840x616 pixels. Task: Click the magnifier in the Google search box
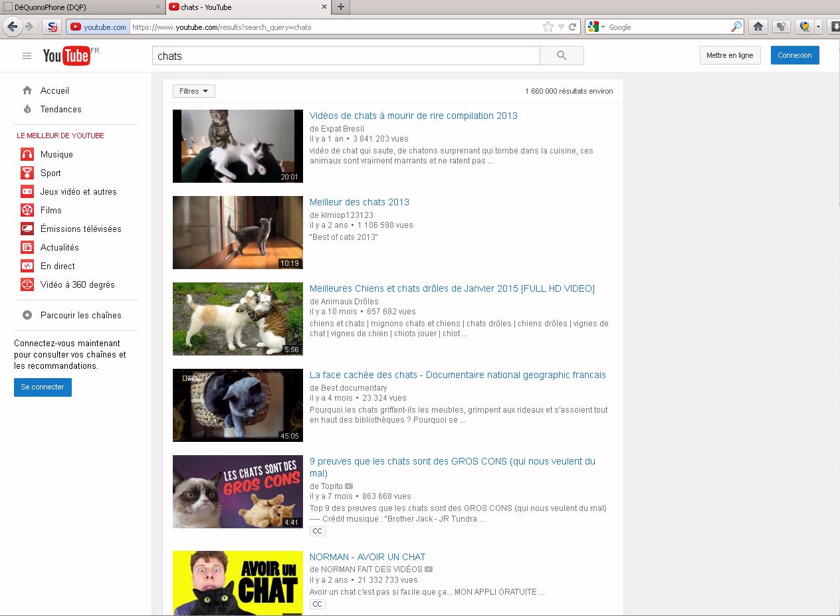pyautogui.click(x=736, y=27)
